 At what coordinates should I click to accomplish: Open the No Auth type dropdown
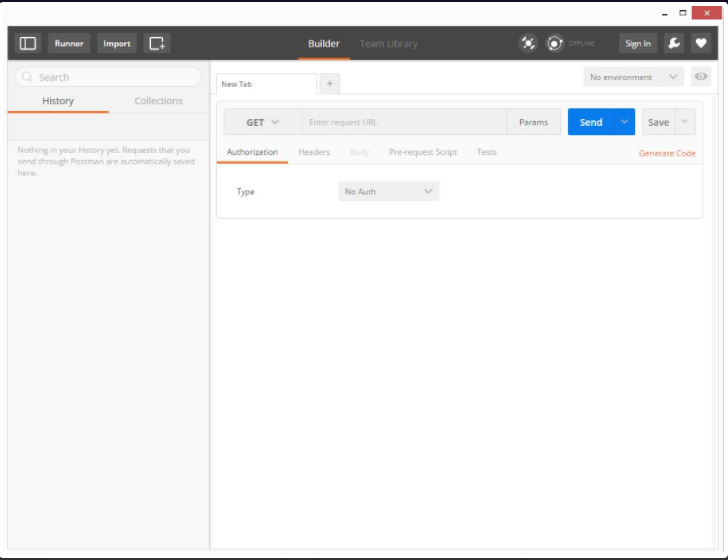[389, 191]
